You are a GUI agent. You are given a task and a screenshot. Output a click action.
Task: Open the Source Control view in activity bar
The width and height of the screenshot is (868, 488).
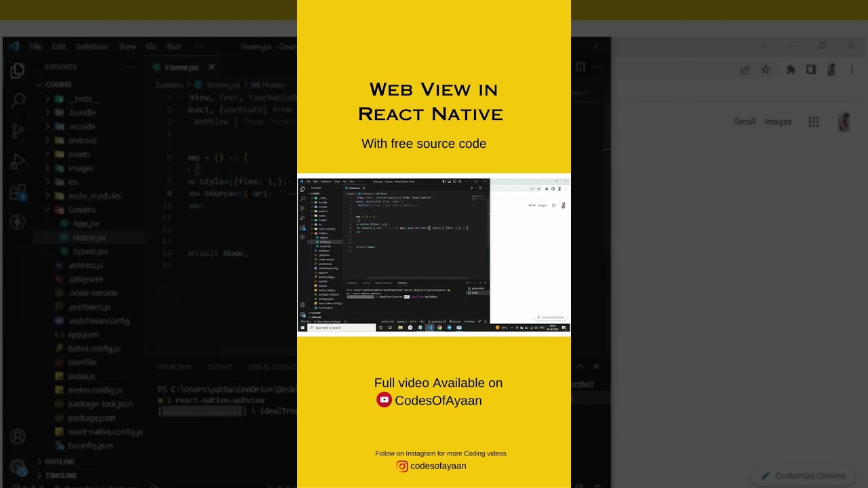click(302, 208)
